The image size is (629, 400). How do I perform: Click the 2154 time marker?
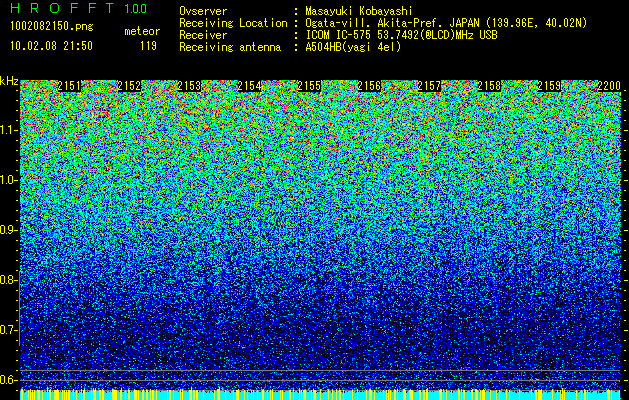tap(249, 86)
